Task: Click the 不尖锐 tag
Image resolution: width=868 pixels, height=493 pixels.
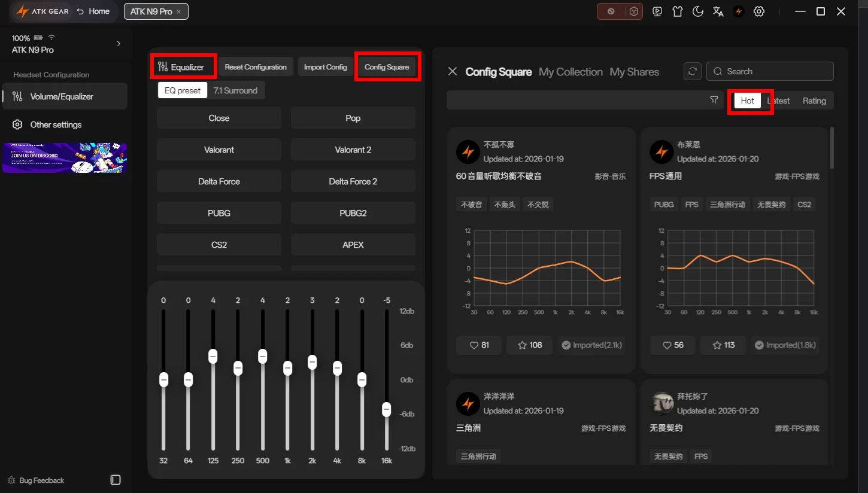Action: 538,205
